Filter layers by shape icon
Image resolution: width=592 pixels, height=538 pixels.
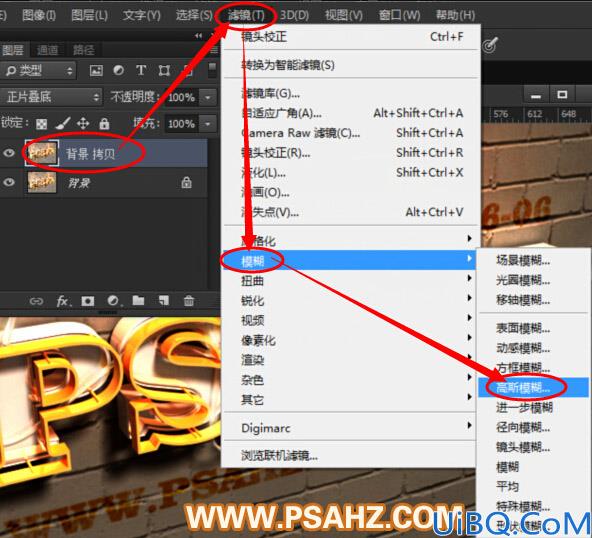164,70
